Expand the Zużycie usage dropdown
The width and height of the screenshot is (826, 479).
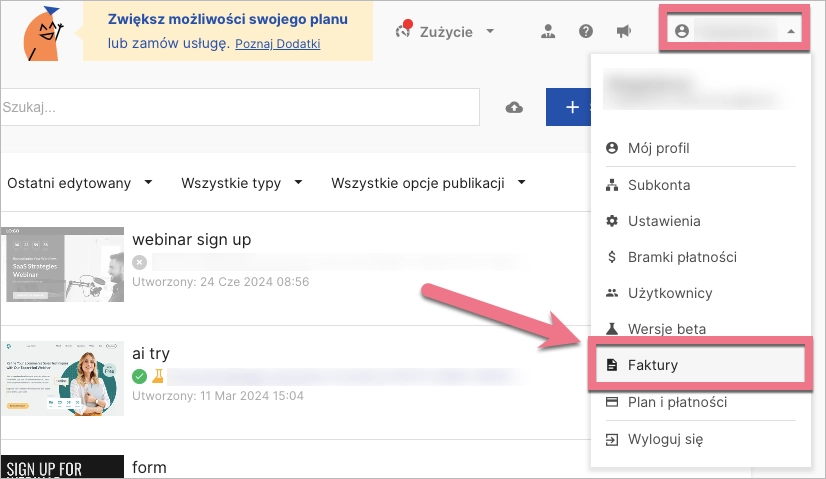446,31
